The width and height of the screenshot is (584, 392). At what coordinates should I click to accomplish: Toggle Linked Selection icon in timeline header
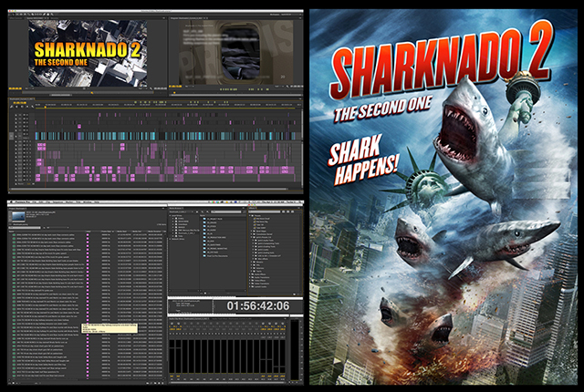coord(22,107)
